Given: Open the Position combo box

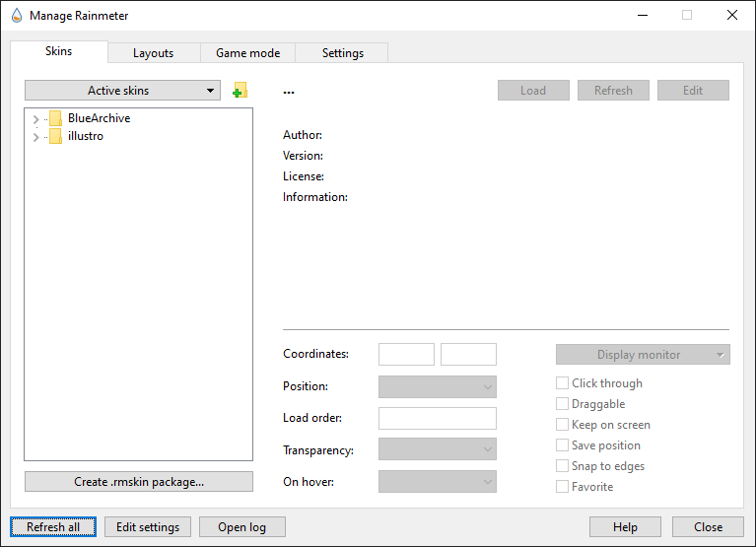Looking at the screenshot, I should coord(438,386).
